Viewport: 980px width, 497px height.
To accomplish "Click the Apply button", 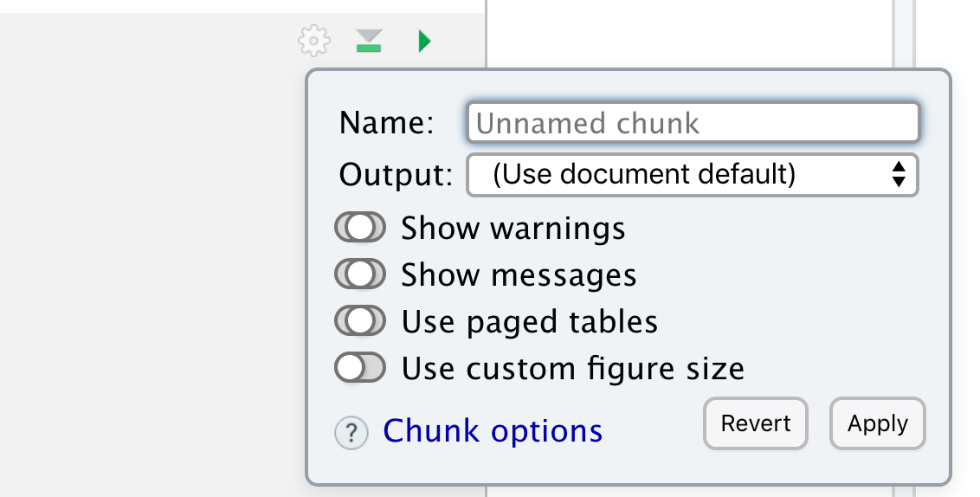I will 878,423.
